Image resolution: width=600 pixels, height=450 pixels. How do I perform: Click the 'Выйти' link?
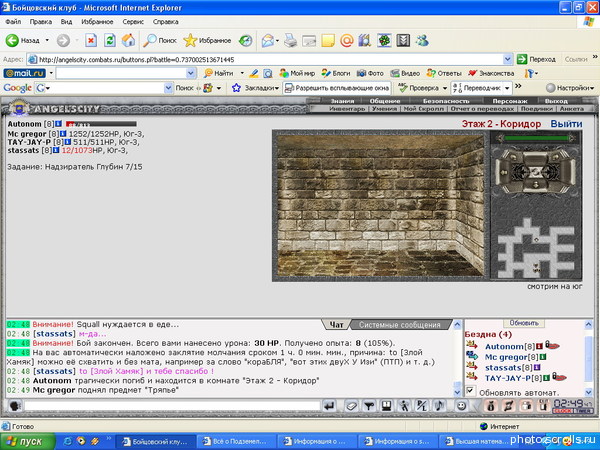pyautogui.click(x=566, y=124)
